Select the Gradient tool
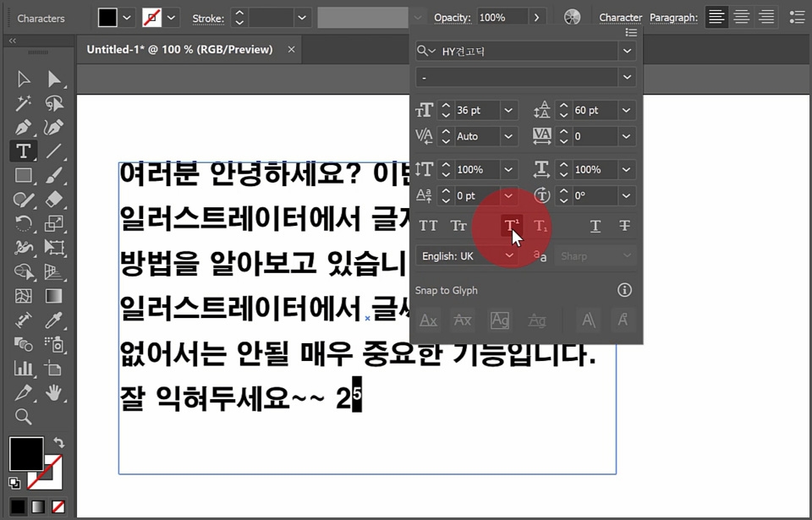Viewport: 812px width, 520px height. tap(54, 296)
